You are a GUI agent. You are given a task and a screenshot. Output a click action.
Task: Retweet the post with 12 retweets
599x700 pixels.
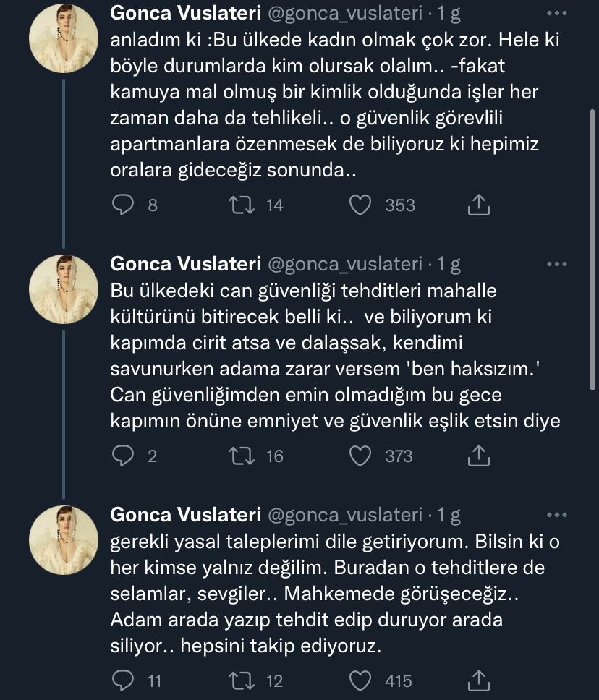242,680
